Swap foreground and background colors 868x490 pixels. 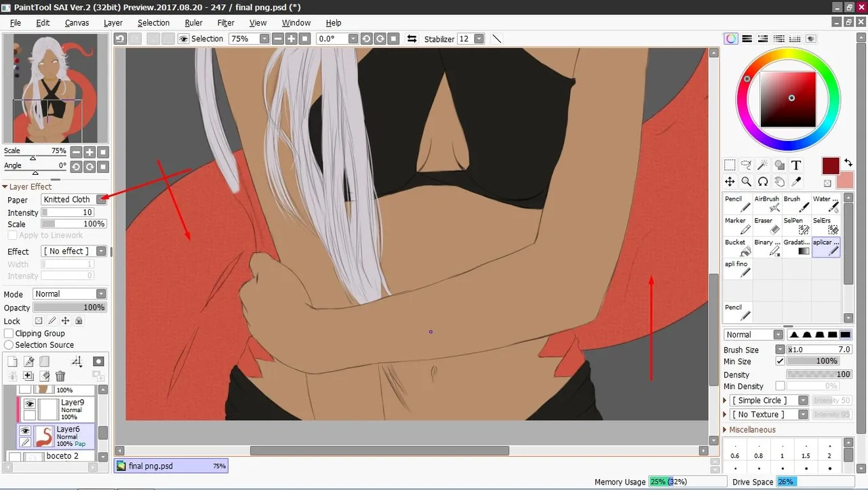click(x=848, y=163)
